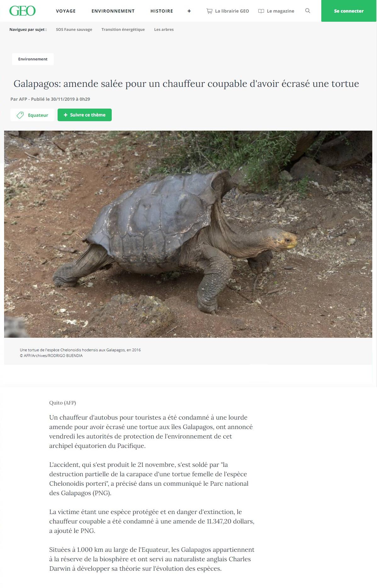Select Les arbres topic
Screen dimensions: 377x588
point(164,30)
